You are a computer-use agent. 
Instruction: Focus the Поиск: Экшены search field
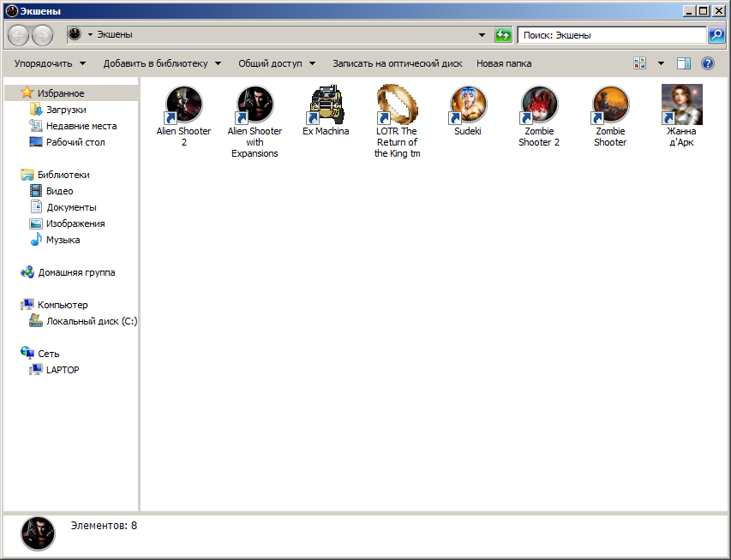(x=612, y=35)
